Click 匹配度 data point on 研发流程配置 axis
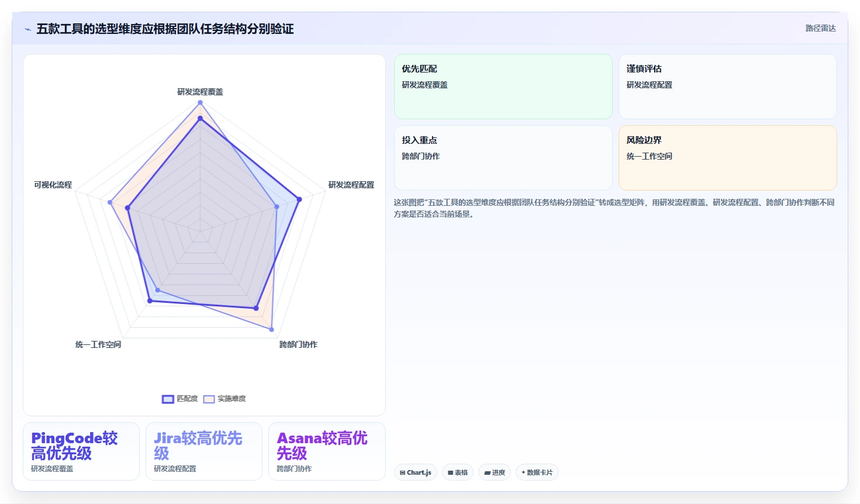Viewport: 860px width, 504px height. click(299, 199)
